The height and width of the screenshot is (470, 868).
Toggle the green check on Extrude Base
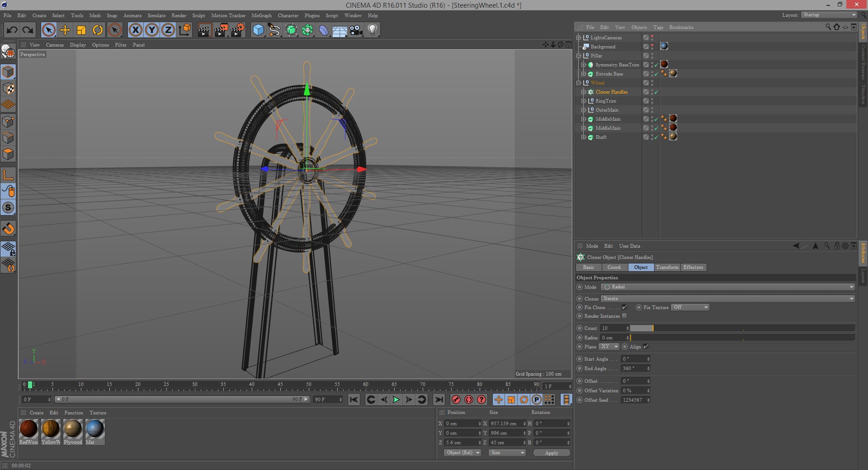[656, 74]
